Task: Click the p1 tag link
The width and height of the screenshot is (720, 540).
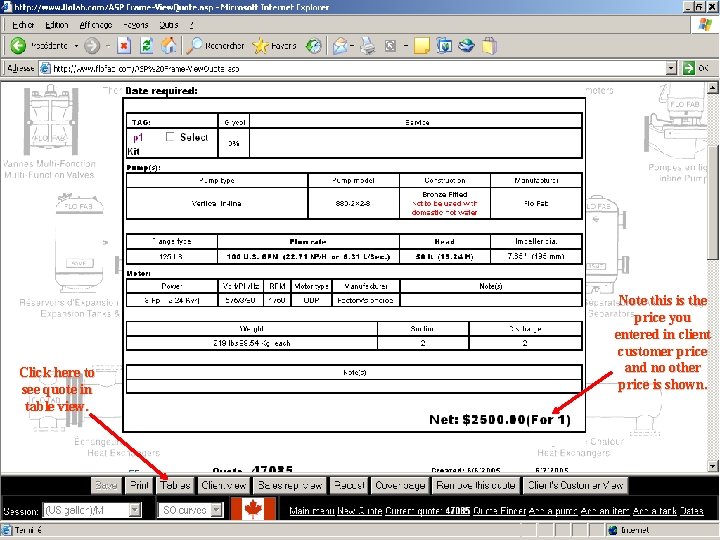Action: point(138,137)
